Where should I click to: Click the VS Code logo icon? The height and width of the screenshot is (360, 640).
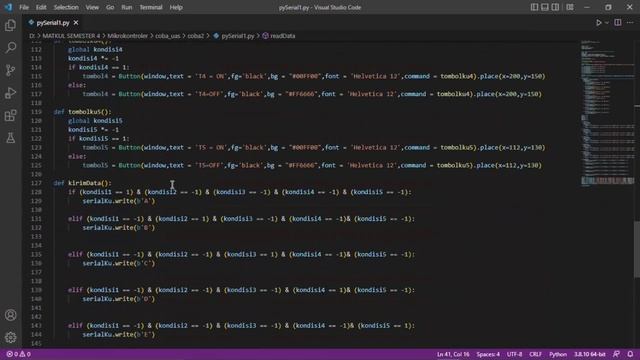pos(8,7)
